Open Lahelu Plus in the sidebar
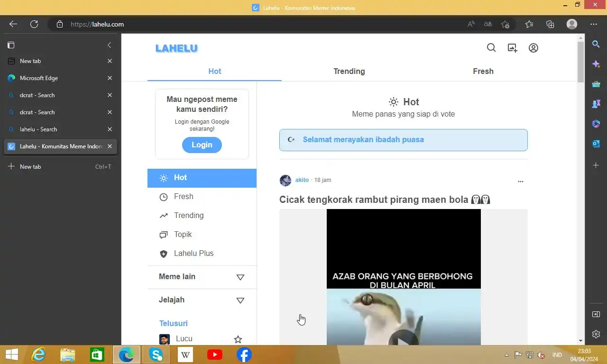The image size is (607, 364). click(202, 254)
